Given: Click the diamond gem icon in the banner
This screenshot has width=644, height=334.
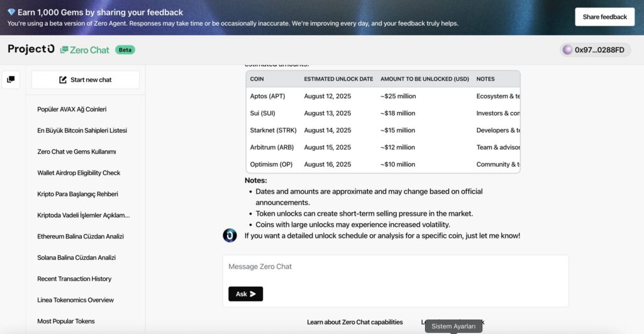Looking at the screenshot, I should [11, 12].
